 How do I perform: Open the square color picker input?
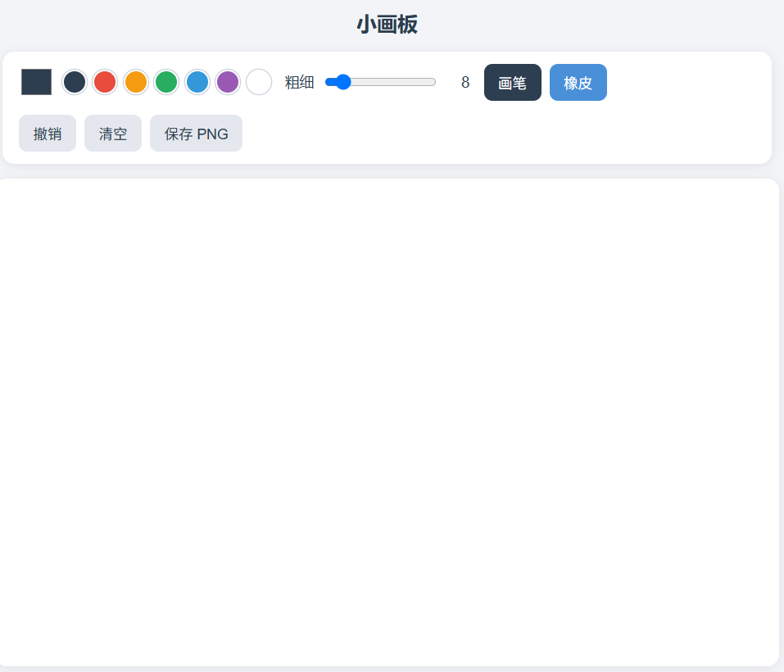pyautogui.click(x=37, y=82)
